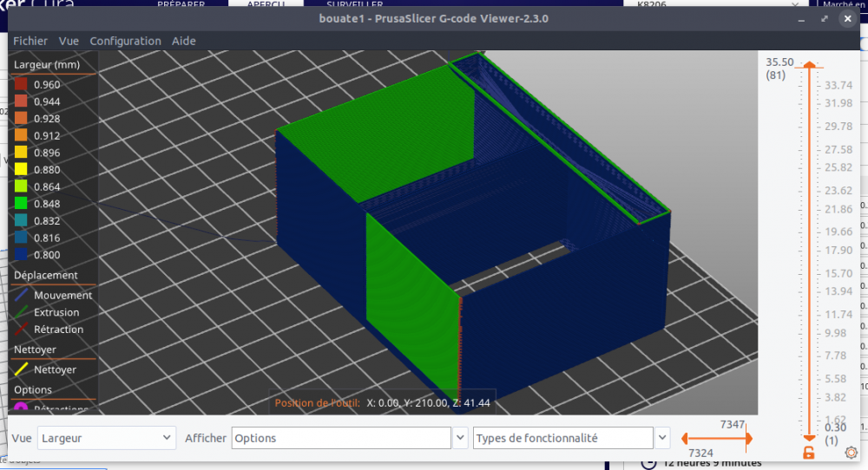Click the 0.928 orange color swatch
The width and height of the screenshot is (868, 470).
coord(21,118)
